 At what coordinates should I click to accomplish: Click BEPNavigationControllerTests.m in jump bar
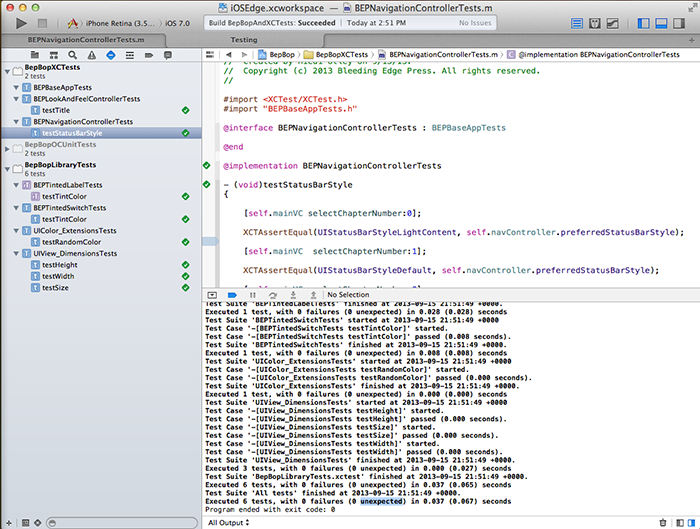pyautogui.click(x=438, y=54)
